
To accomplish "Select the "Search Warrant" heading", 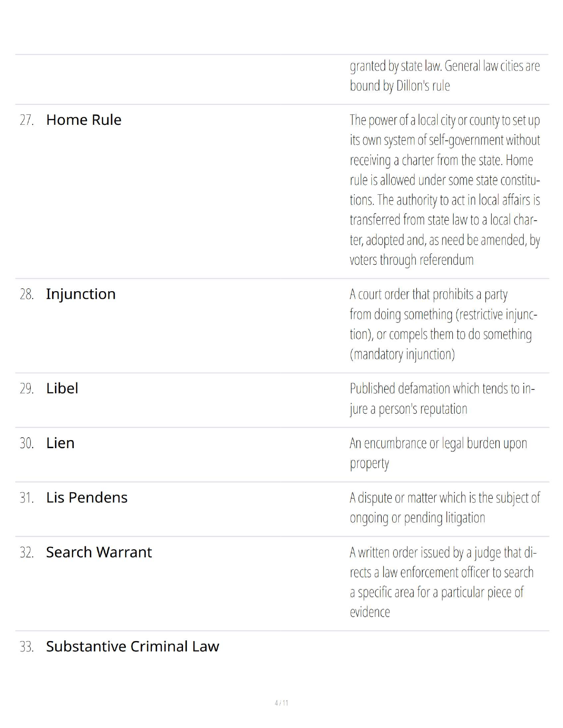I will (99, 552).
